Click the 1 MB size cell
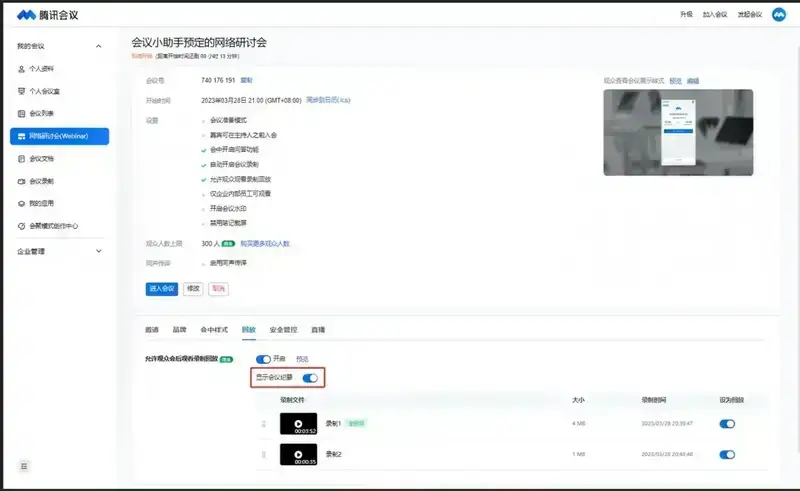The image size is (800, 491). pos(579,454)
